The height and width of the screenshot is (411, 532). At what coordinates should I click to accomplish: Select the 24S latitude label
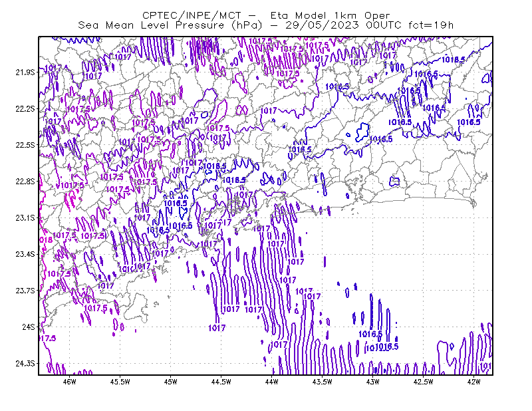pos(29,327)
